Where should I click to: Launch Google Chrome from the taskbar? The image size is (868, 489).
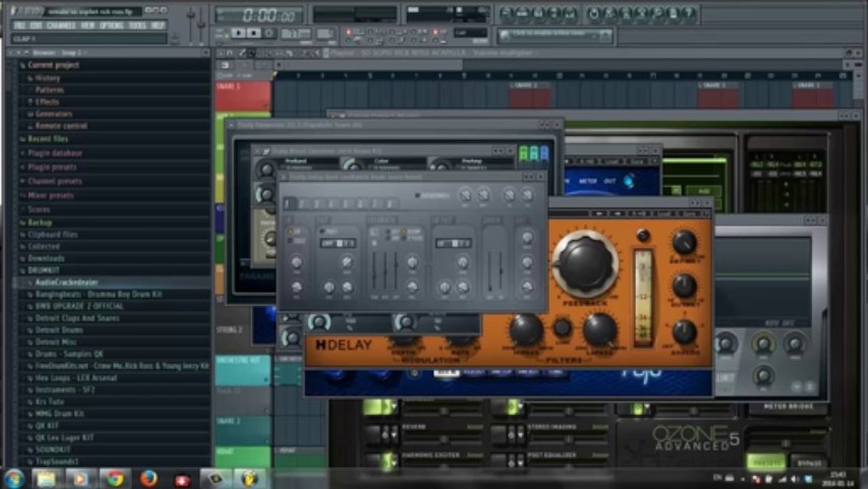pos(115,478)
